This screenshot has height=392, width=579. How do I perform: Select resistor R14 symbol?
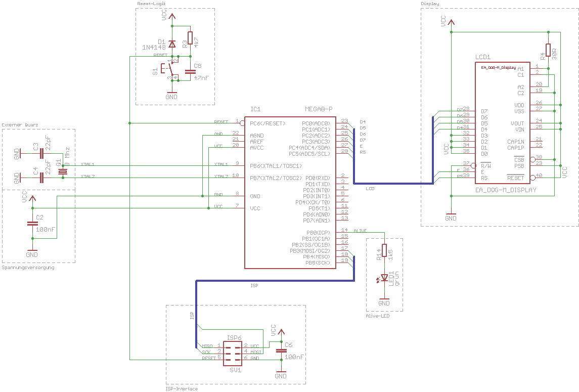[384, 250]
